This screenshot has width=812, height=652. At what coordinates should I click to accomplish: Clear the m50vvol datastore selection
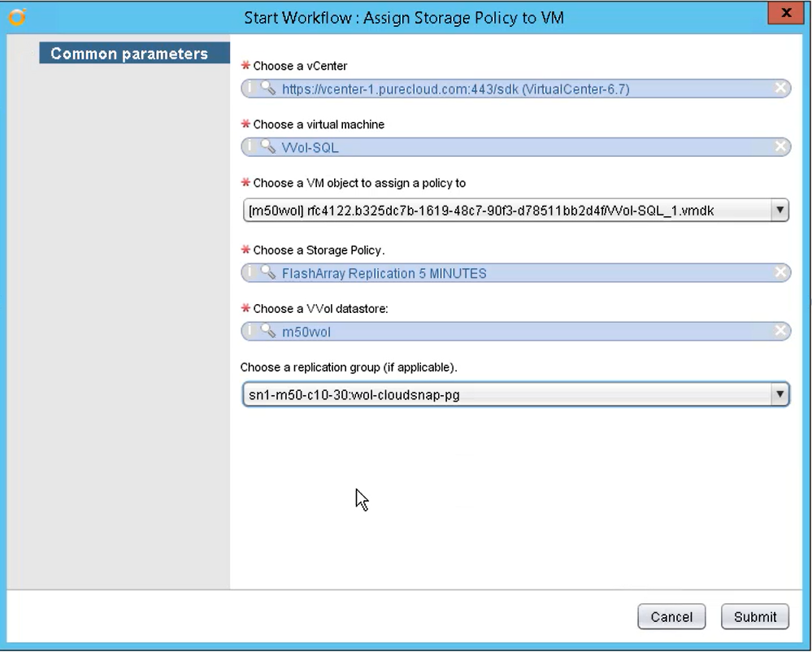(x=780, y=331)
